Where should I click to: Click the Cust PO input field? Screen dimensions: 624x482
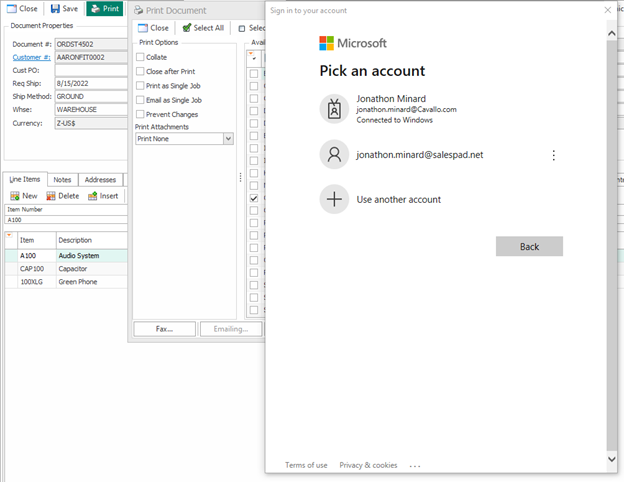88,71
